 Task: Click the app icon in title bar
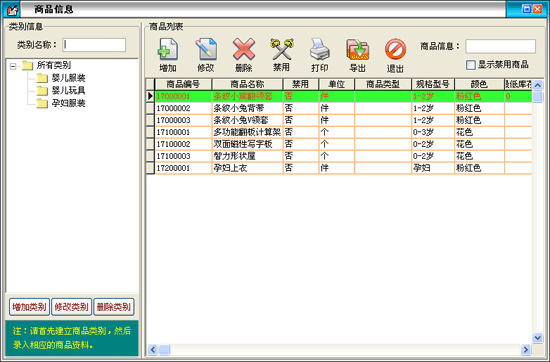[x=11, y=9]
